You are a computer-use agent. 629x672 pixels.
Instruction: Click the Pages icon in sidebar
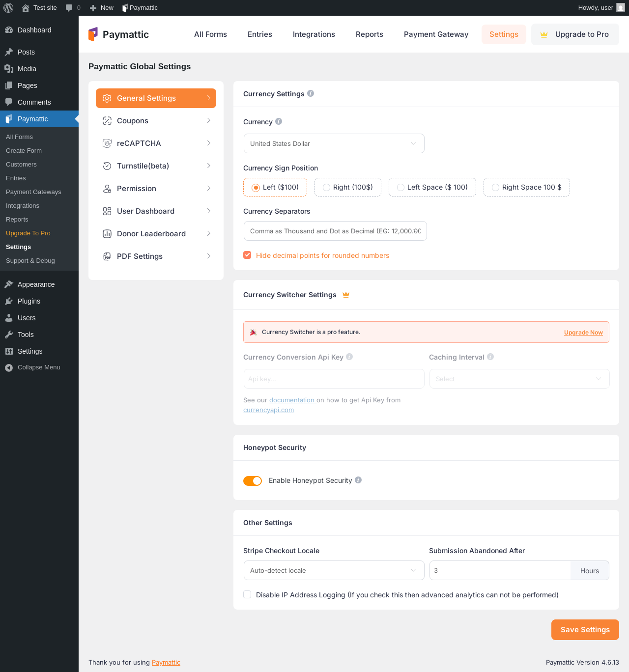click(9, 85)
